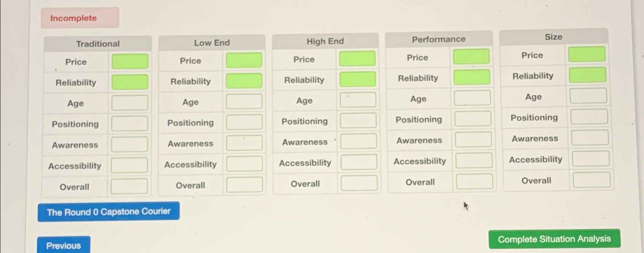Click the Positioning input in the Size column
The height and width of the screenshot is (253, 644).
[589, 117]
